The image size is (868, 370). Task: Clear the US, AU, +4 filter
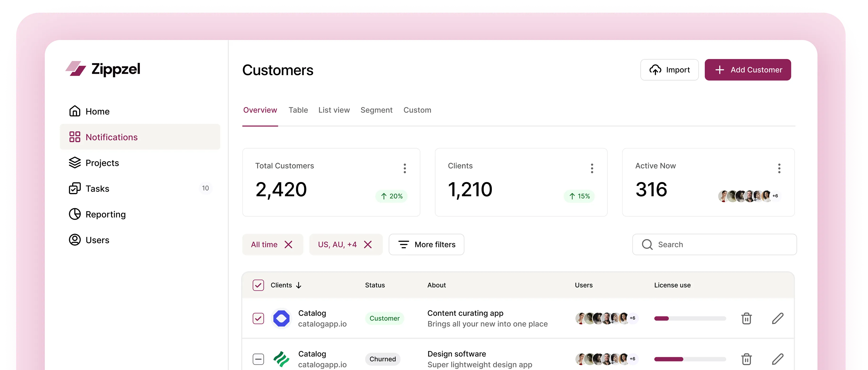click(368, 245)
